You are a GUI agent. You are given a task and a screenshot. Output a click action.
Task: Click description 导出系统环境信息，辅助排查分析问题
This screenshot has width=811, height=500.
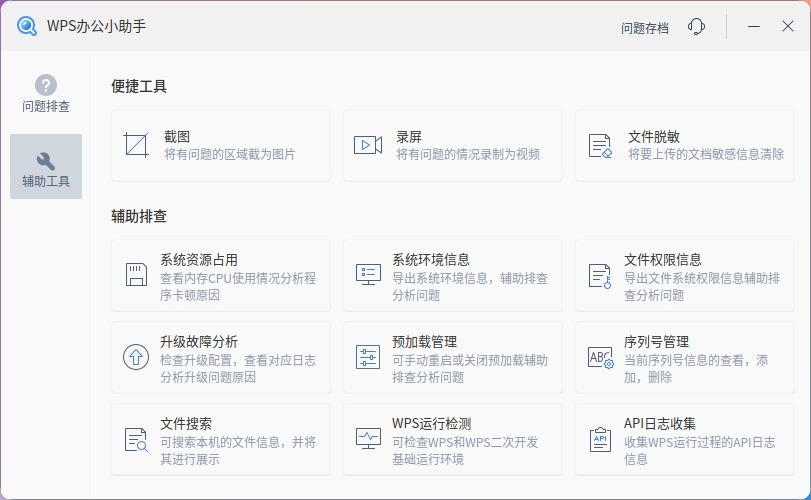[x=470, y=286]
